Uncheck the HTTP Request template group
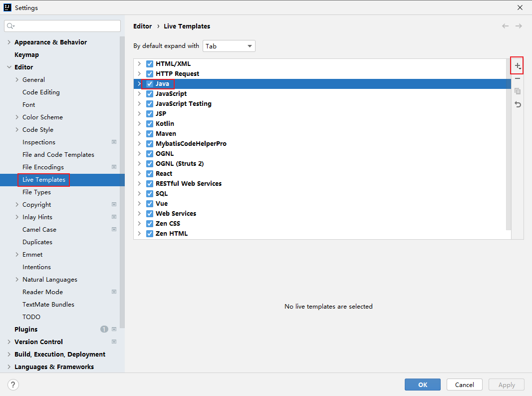This screenshot has height=396, width=532. click(x=150, y=74)
